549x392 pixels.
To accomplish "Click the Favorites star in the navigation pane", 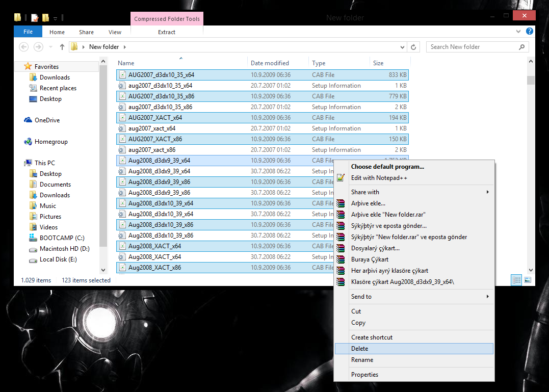I will (x=29, y=66).
